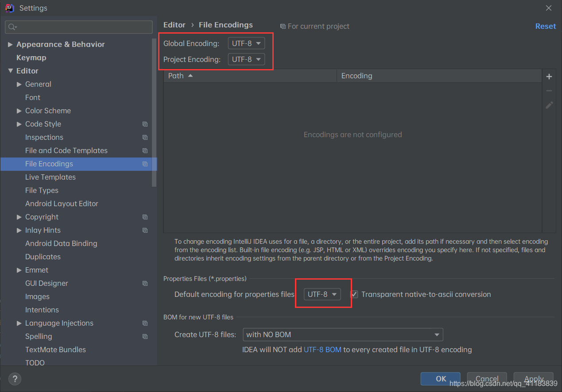Expand the General node
The height and width of the screenshot is (392, 562).
[x=19, y=85]
